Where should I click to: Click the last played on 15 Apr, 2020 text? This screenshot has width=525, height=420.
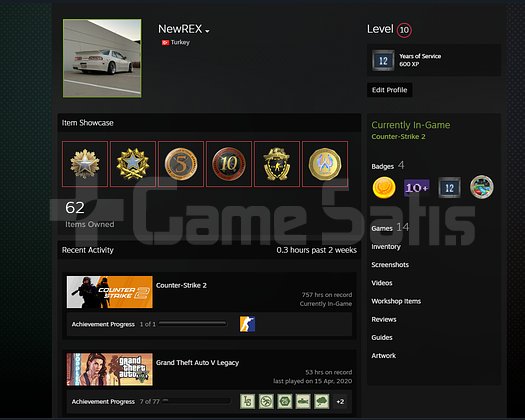312,381
